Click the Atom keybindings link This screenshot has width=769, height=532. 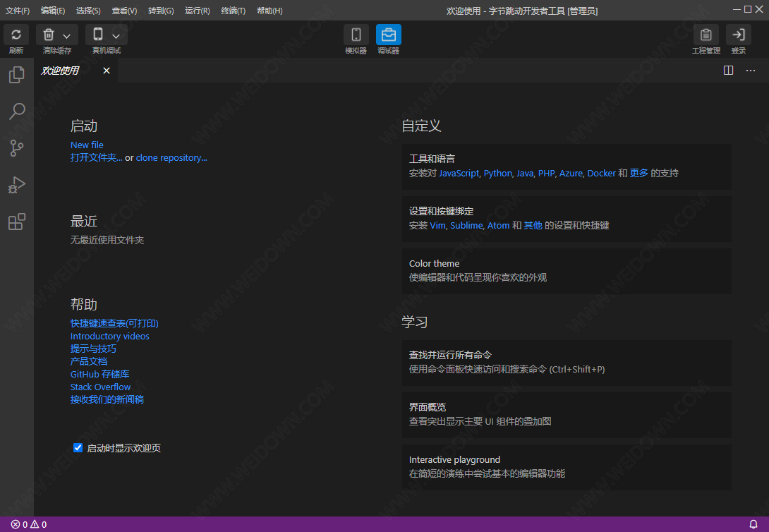tap(498, 226)
